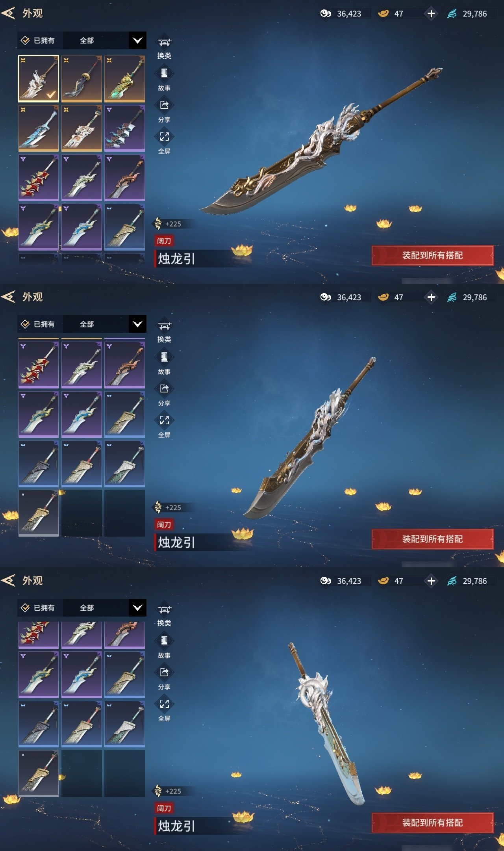Click 装配到所有搭配 button in bottom screenshot
The image size is (504, 851).
click(x=432, y=823)
